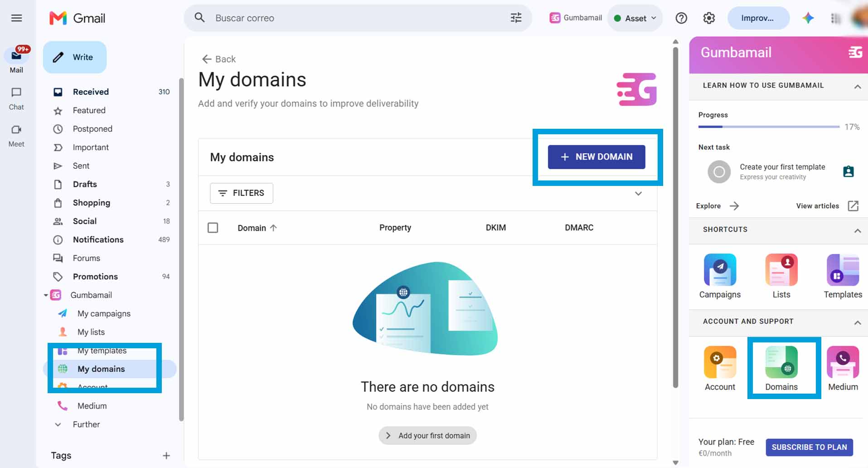
Task: Click the Explore arrow icon
Action: pos(734,206)
